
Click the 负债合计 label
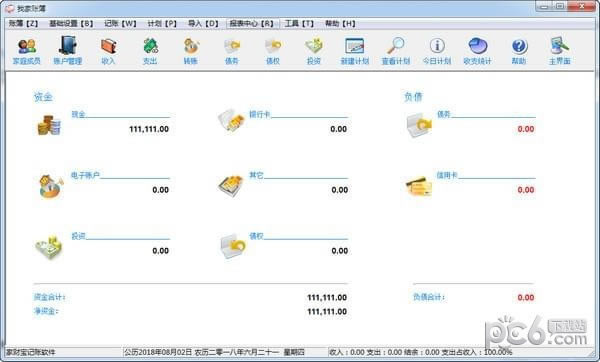point(429,297)
